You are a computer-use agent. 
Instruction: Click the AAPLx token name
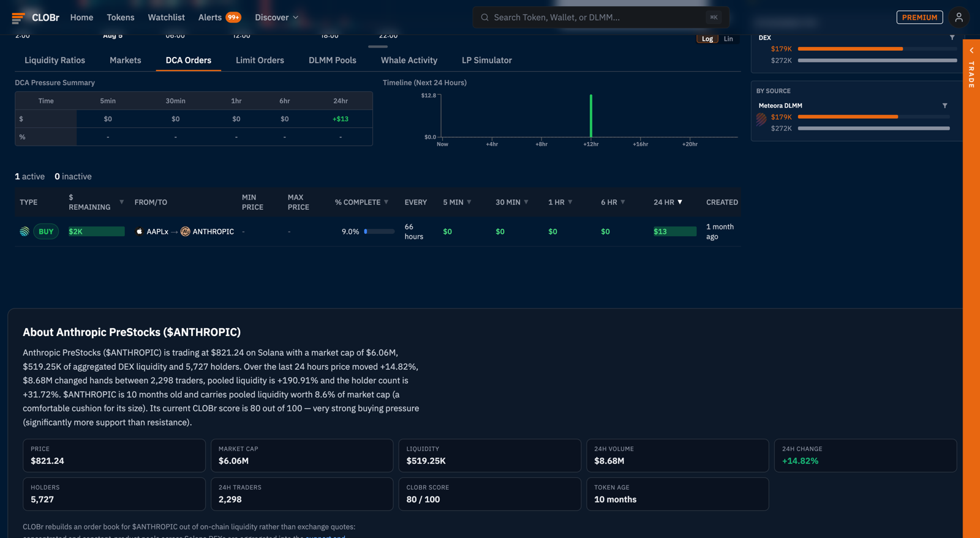(x=157, y=231)
